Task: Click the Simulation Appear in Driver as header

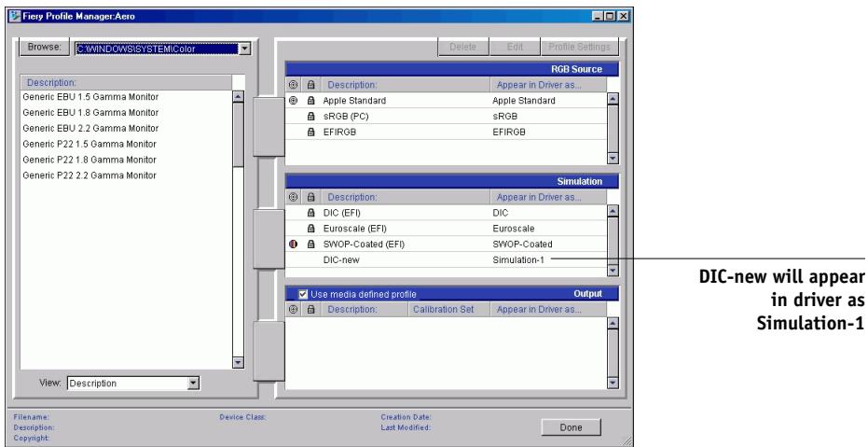Action: point(548,197)
